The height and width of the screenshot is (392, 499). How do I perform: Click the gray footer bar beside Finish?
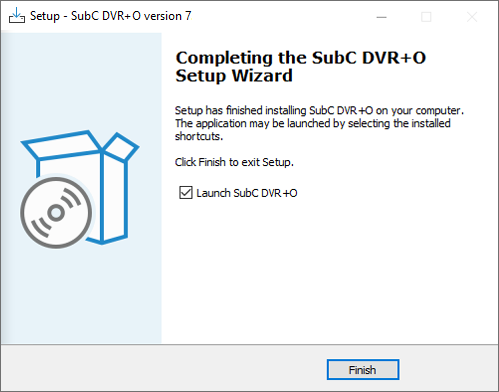[163, 369]
